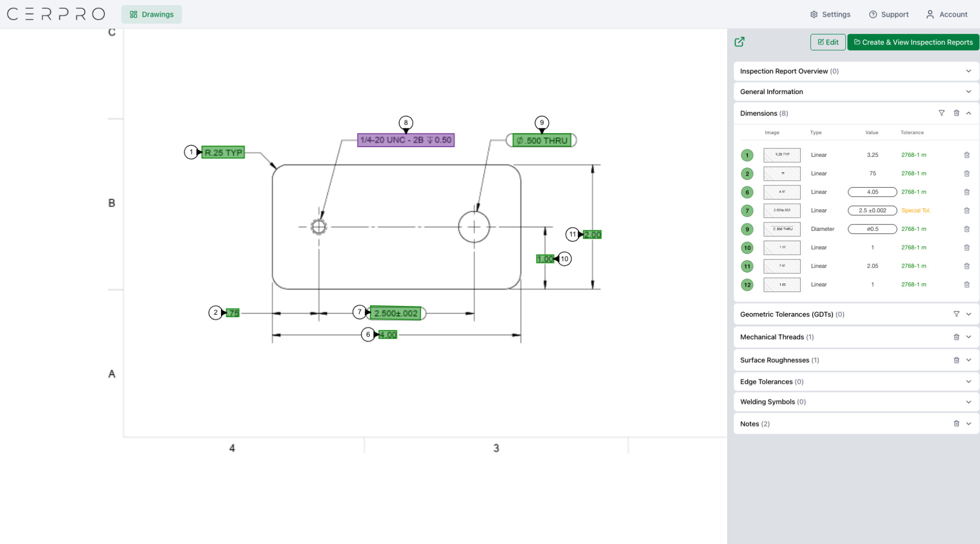The width and height of the screenshot is (980, 544).
Task: Delete dimension row 7 with trash icon
Action: pyautogui.click(x=966, y=211)
